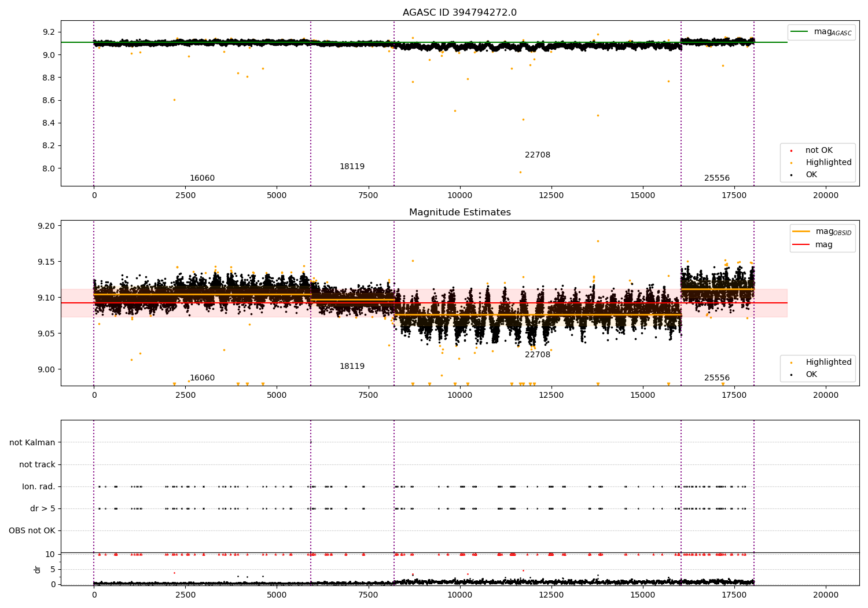This screenshot has width=868, height=608.
Task: Click obsid label 25556 in top plot
Action: [x=717, y=178]
